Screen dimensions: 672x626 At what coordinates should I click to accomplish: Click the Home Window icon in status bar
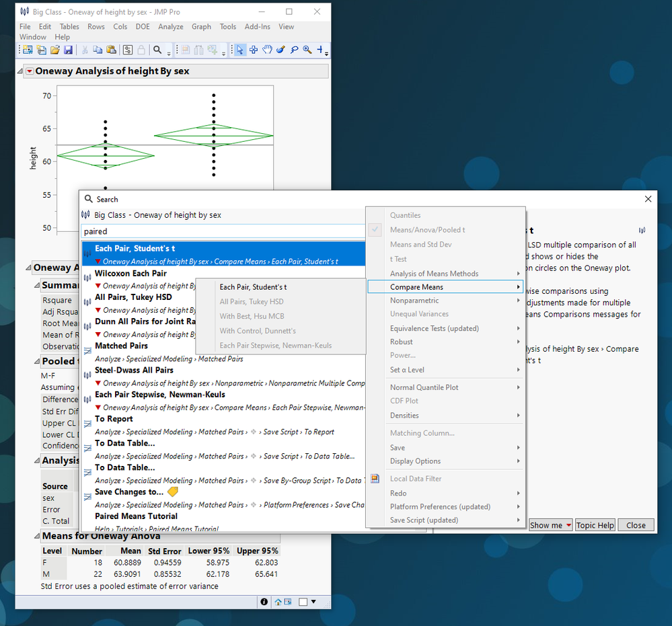[x=278, y=602]
